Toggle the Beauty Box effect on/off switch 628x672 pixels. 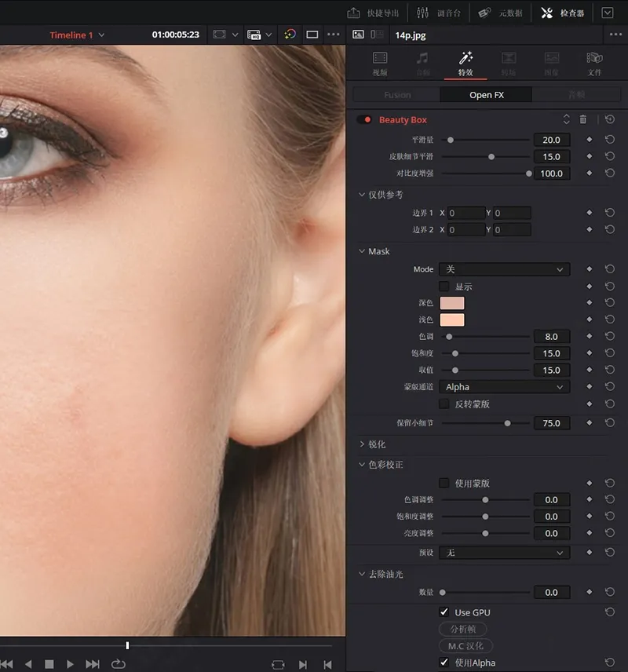point(364,119)
